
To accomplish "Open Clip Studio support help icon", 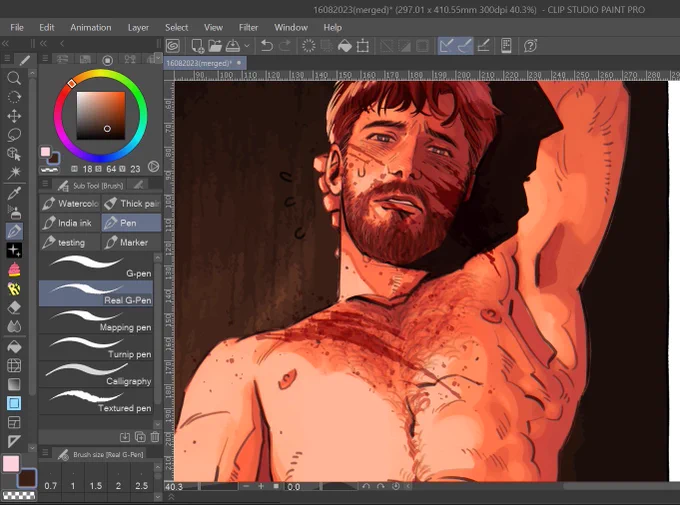I will pyautogui.click(x=530, y=46).
